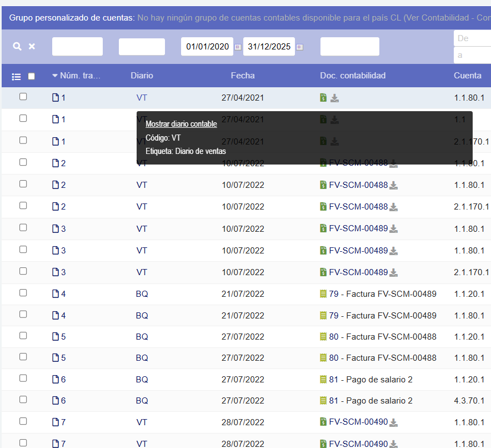Click "Mostrar diario contable" link in tooltip
The image size is (491, 448).
pos(181,124)
